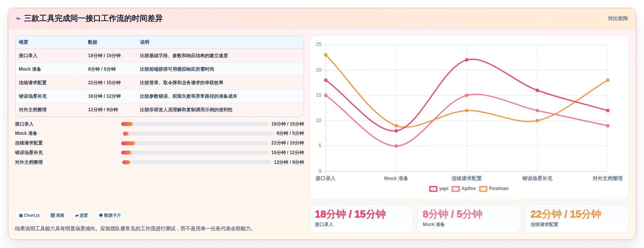Select the 表格 tag chip
The width and height of the screenshot is (644, 248).
pyautogui.click(x=57, y=215)
